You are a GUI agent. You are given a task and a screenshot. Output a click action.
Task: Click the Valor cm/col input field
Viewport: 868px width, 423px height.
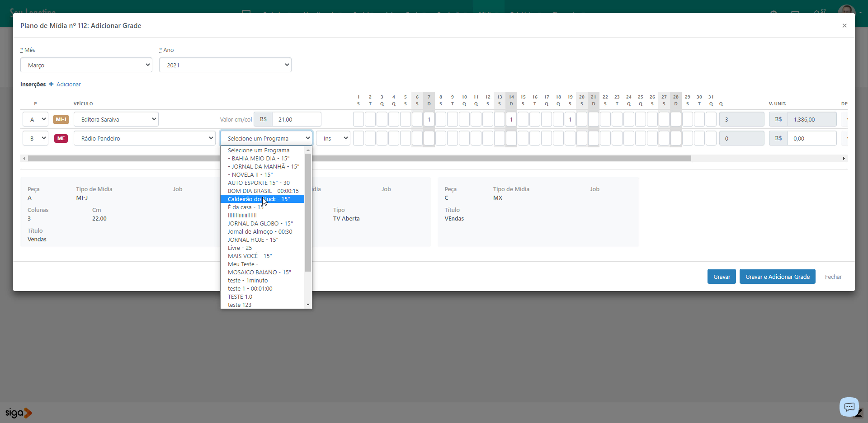click(297, 120)
